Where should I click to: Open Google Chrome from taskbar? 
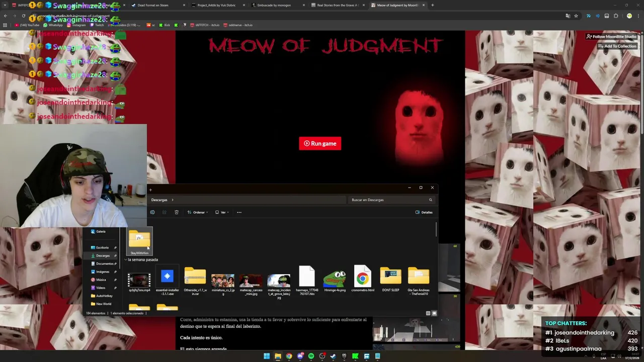point(289,356)
